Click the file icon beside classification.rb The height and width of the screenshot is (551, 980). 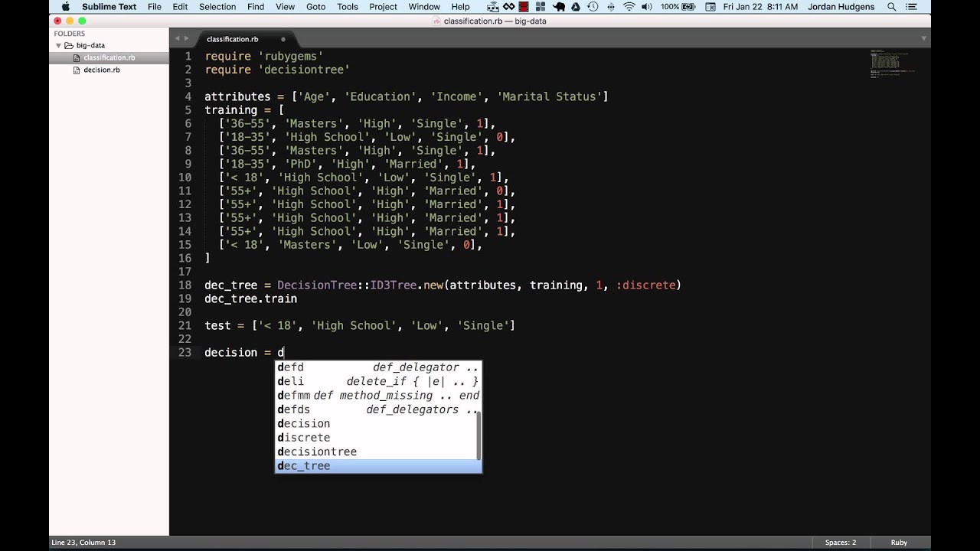pyautogui.click(x=77, y=57)
